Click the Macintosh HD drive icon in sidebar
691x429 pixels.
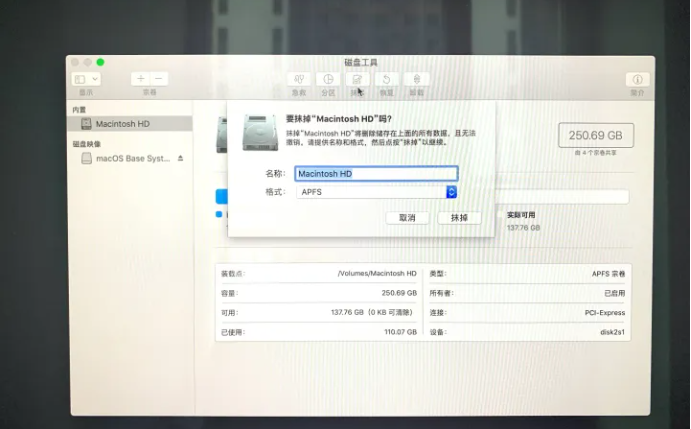[86, 124]
